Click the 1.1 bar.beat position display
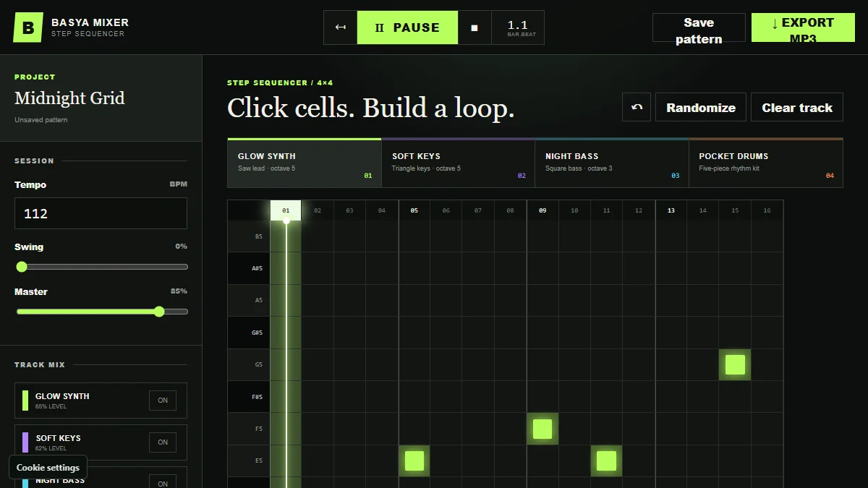Viewport: 868px width, 488px height. tap(518, 27)
